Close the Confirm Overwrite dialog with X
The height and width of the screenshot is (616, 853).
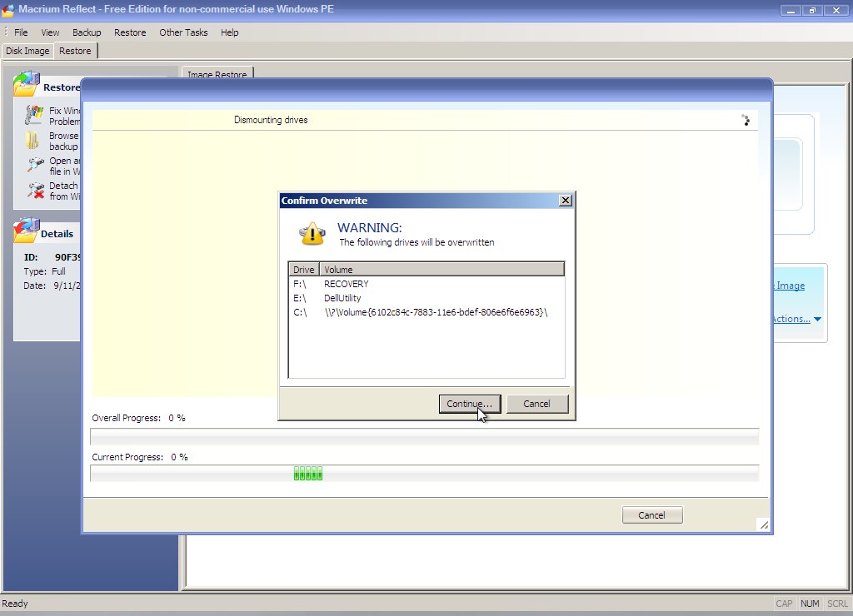565,201
